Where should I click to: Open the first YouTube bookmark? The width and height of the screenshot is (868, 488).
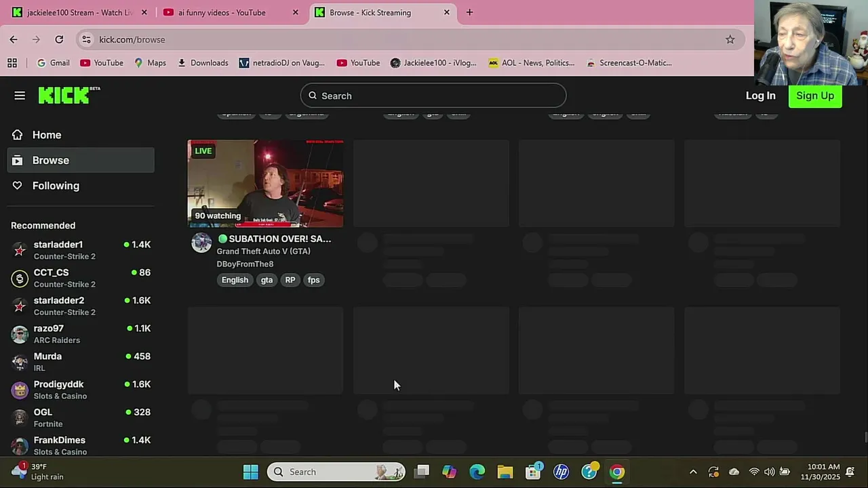tap(102, 63)
